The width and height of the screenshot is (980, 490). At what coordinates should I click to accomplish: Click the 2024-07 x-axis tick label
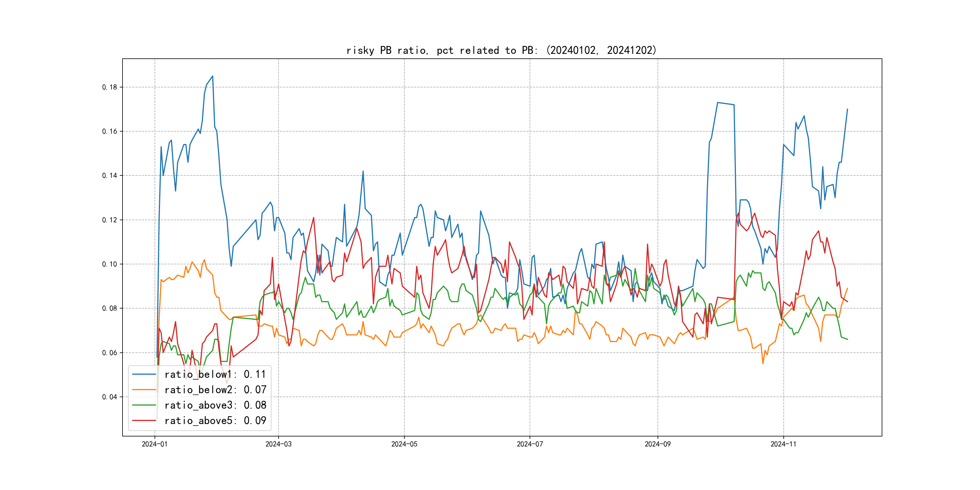530,444
